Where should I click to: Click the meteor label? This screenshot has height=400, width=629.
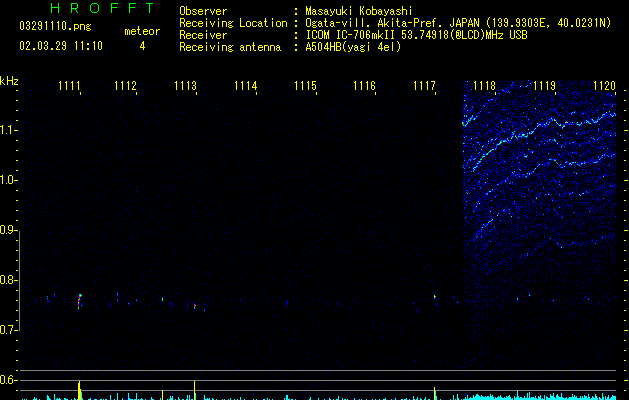click(142, 31)
